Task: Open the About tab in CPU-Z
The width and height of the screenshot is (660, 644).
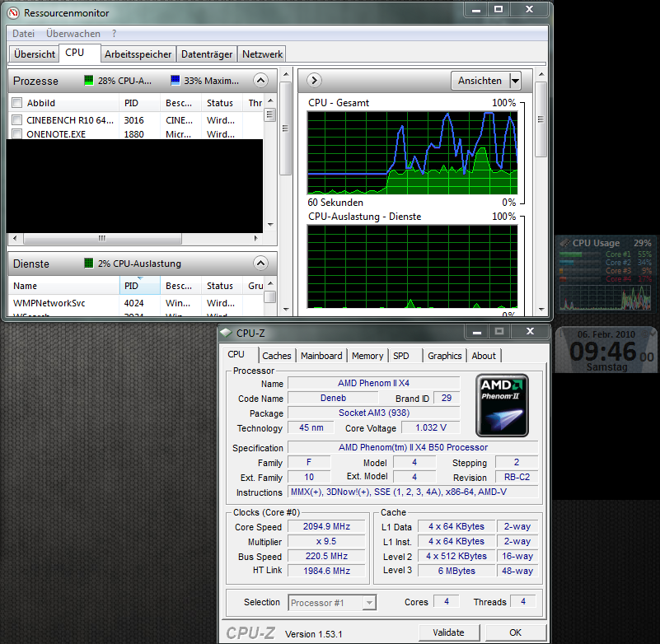Action: coord(484,356)
